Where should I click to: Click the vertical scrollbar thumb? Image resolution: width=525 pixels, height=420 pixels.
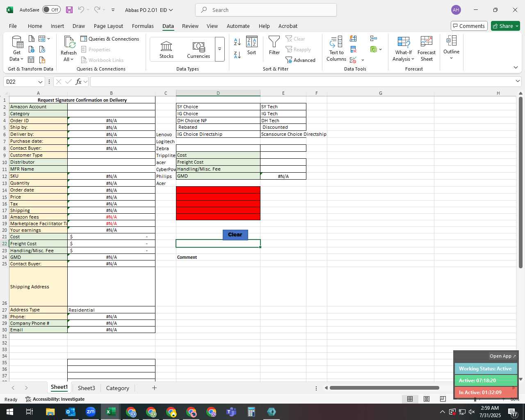[520, 183]
